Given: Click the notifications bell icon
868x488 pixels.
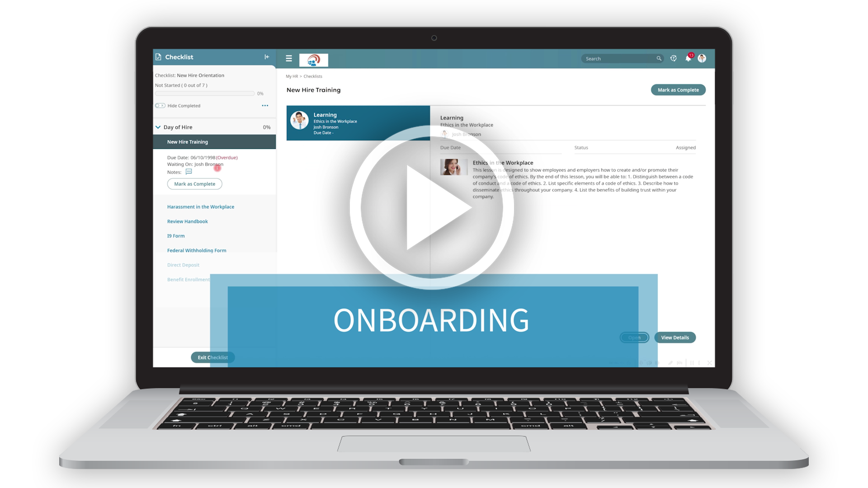Looking at the screenshot, I should [x=688, y=58].
